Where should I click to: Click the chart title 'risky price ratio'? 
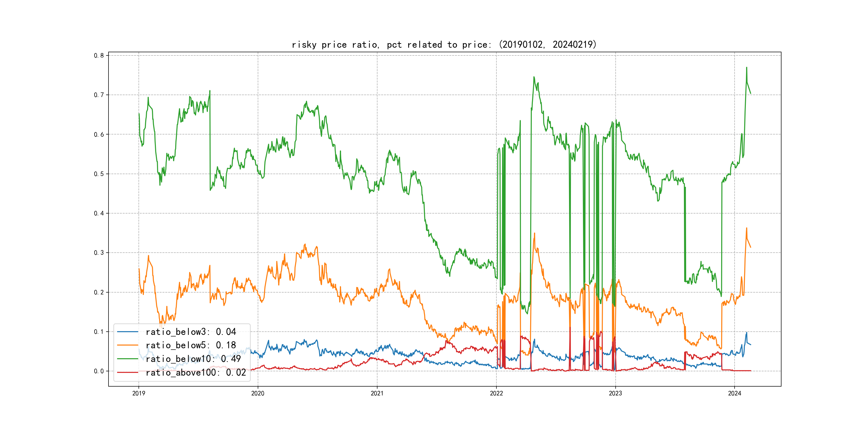(444, 44)
